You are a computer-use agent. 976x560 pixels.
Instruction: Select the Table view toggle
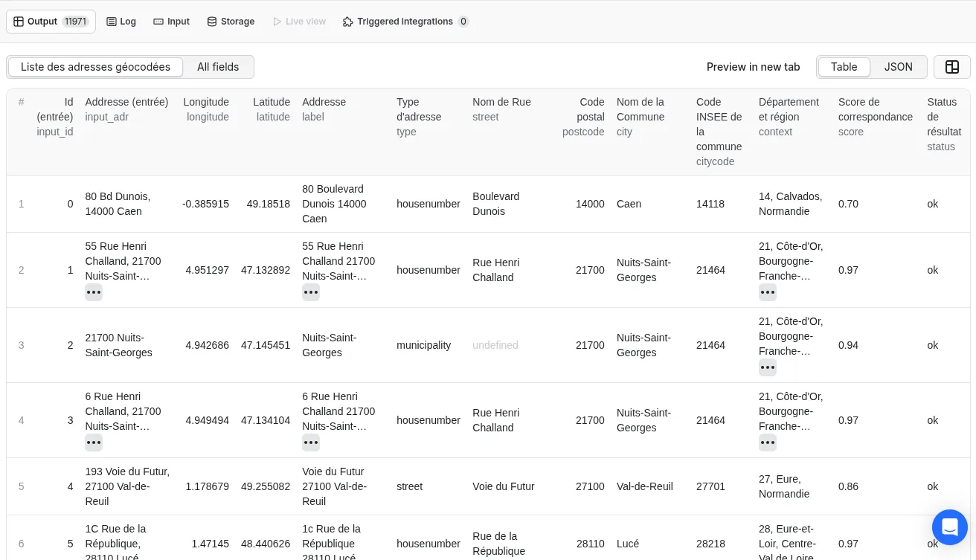pos(844,67)
